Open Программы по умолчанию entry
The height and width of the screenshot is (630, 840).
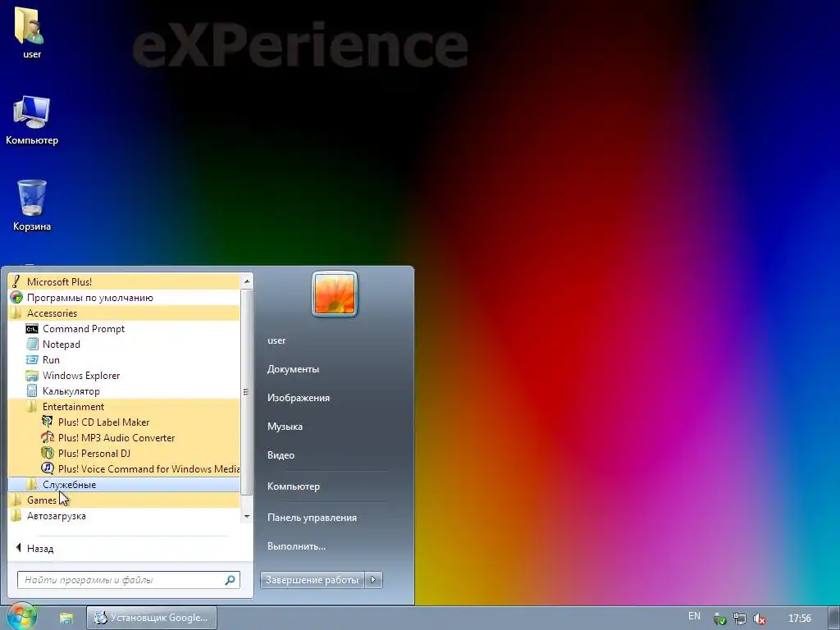124,297
